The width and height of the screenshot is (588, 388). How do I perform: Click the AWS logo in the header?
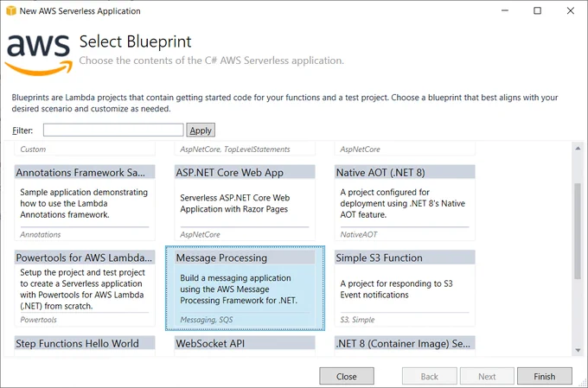[39, 55]
